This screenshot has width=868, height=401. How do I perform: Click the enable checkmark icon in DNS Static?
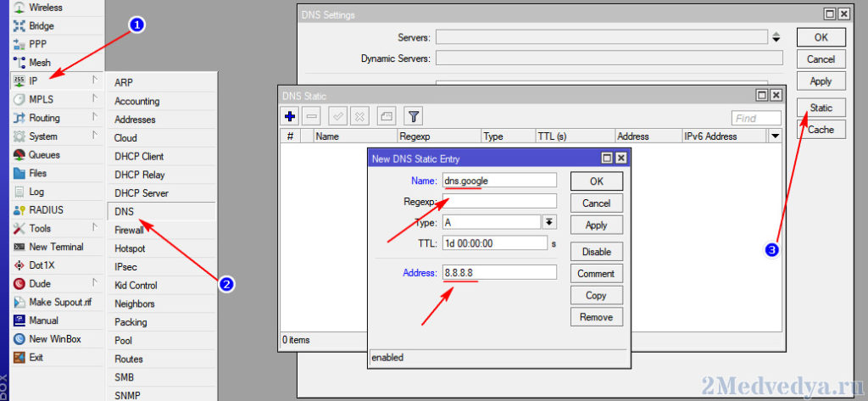pos(337,116)
